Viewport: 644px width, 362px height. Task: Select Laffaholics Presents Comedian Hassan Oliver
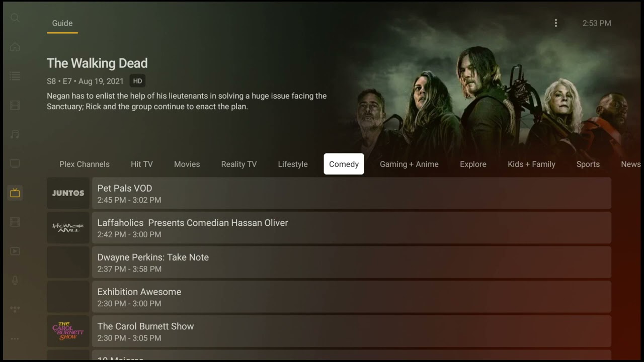351,228
